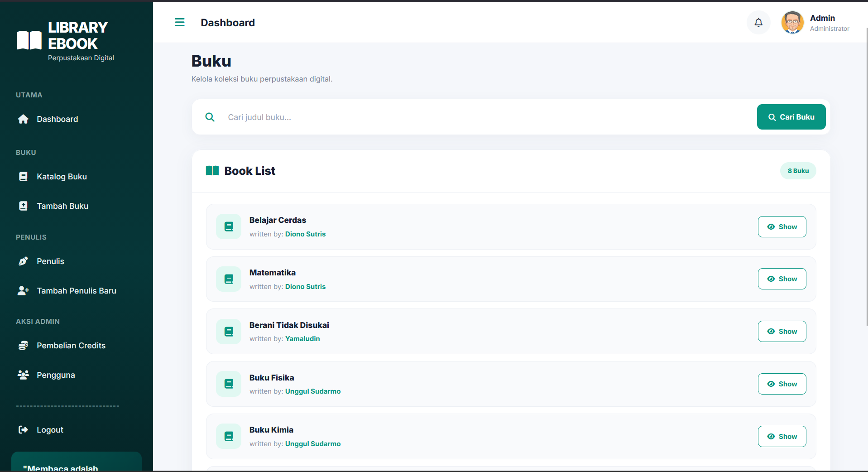This screenshot has width=868, height=472.
Task: Click the pen nib icon for Penulis
Action: [x=23, y=261]
